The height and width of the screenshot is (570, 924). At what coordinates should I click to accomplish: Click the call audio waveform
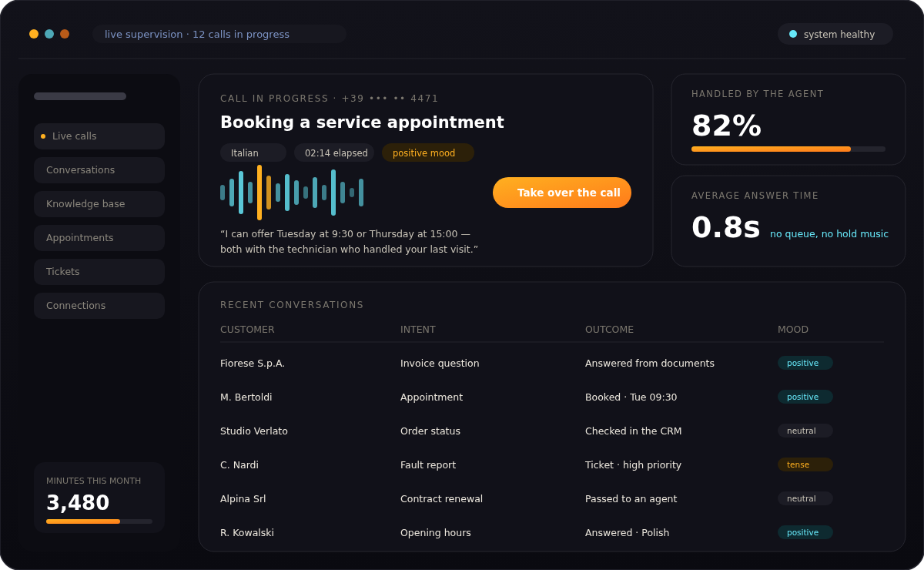(x=292, y=193)
